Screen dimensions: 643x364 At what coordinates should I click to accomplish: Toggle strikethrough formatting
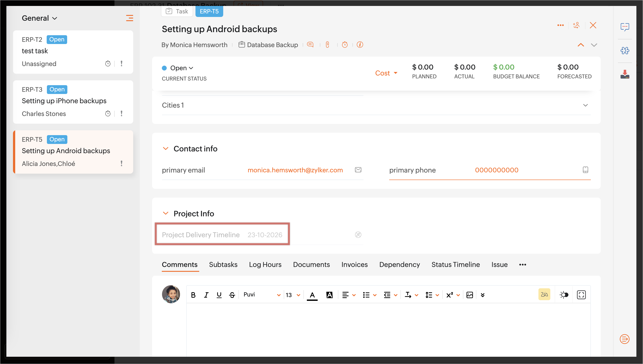pyautogui.click(x=232, y=295)
